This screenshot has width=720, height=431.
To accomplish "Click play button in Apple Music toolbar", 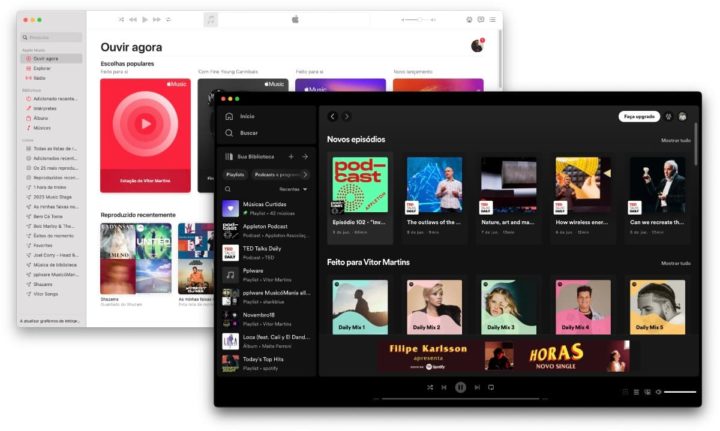I will tap(145, 20).
